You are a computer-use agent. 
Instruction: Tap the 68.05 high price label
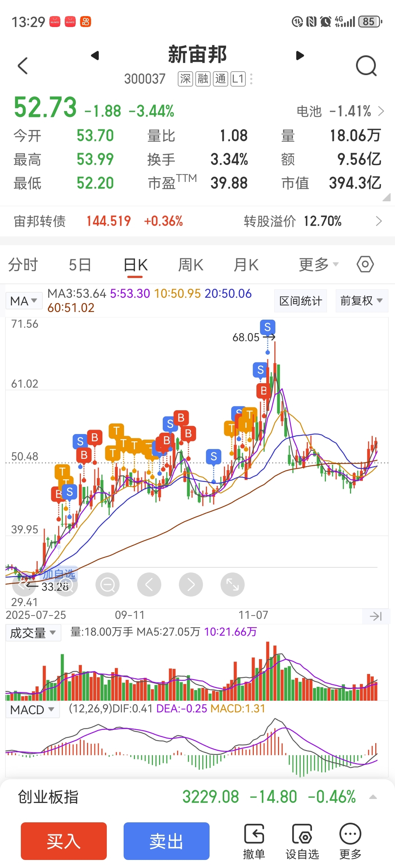[x=246, y=337]
